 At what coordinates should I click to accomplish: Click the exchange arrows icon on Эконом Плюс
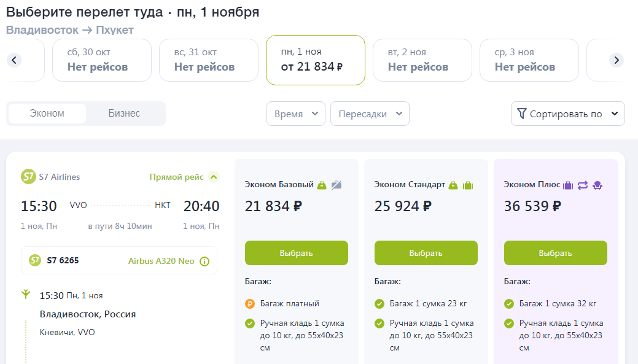583,185
